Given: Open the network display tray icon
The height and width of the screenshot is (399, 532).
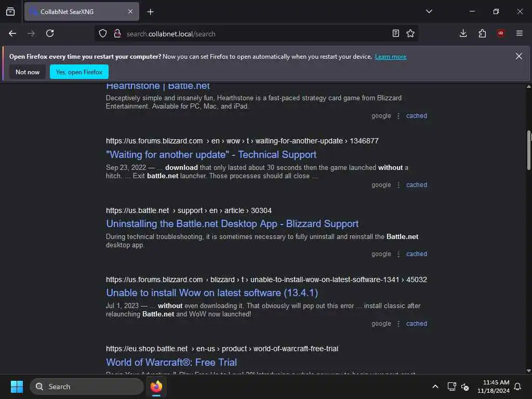Looking at the screenshot, I should coord(451,387).
